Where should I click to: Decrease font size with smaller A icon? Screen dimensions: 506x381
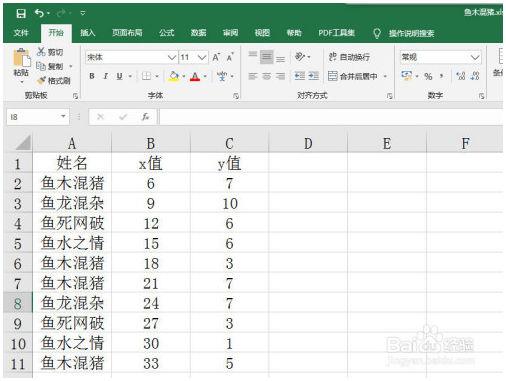tap(230, 57)
